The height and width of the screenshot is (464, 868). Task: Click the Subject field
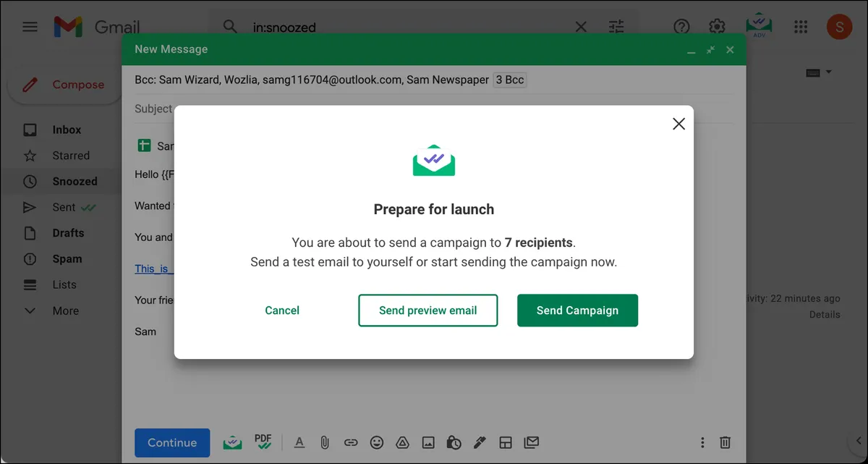click(153, 109)
